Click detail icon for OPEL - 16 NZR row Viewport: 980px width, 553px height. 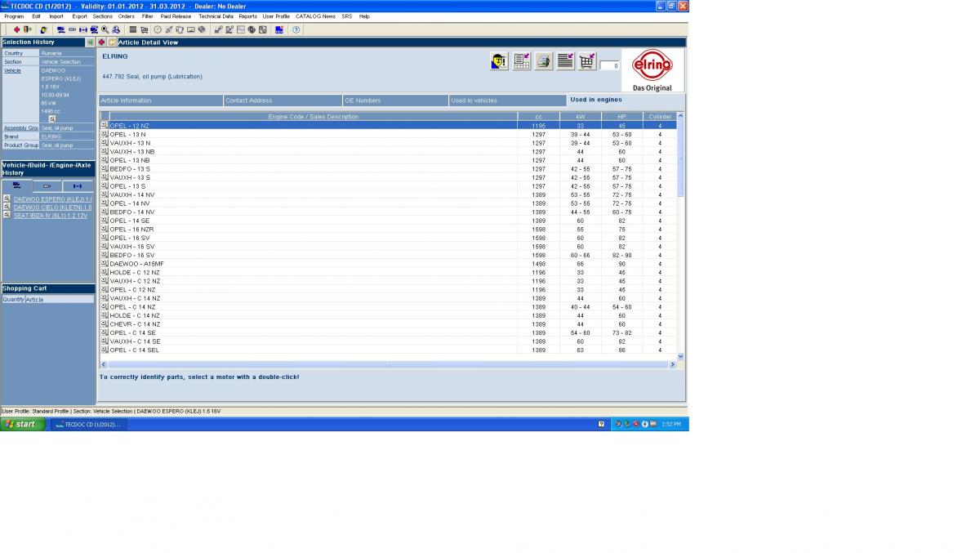[x=105, y=229]
